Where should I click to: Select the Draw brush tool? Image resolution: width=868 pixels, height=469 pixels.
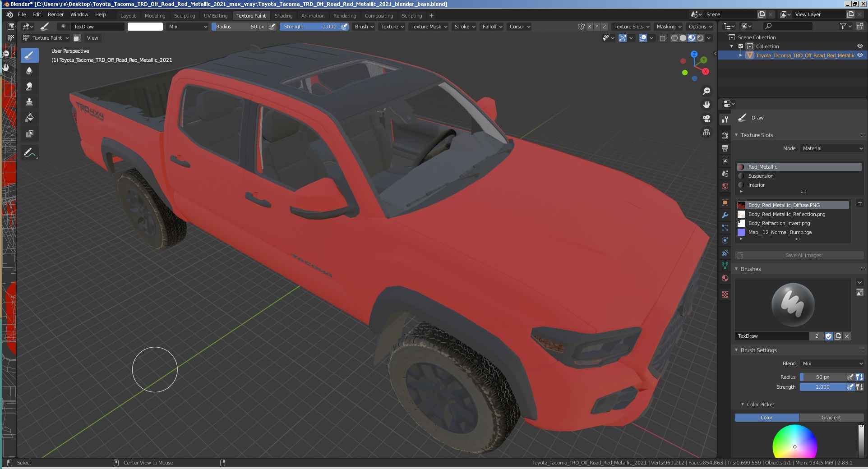(x=29, y=55)
